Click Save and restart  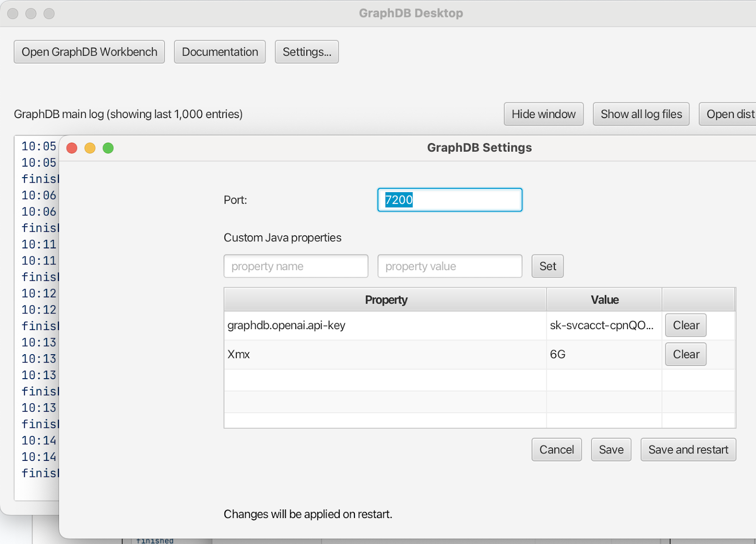coord(688,450)
